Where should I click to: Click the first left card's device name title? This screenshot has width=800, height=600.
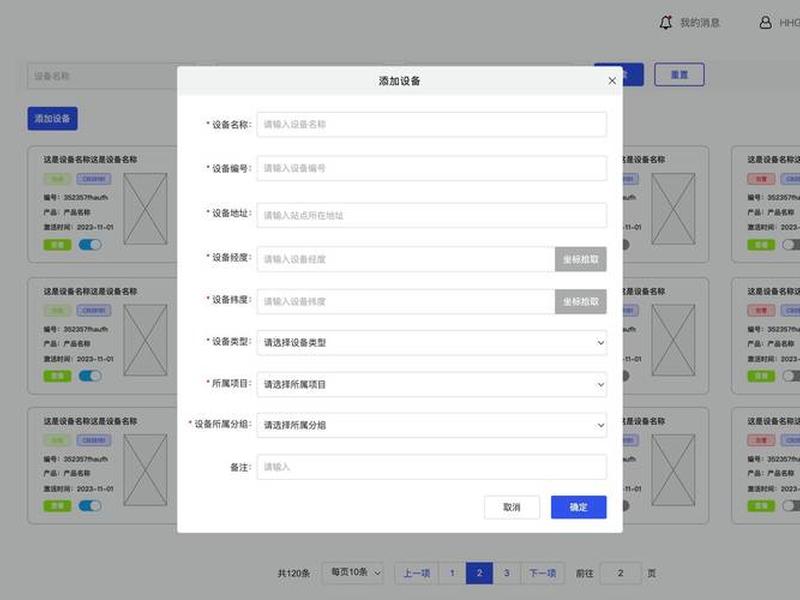click(90, 160)
